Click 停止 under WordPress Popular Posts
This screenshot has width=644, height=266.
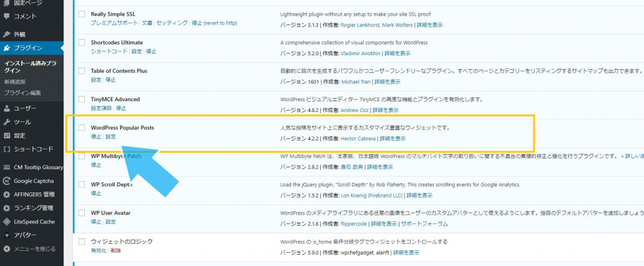point(96,136)
